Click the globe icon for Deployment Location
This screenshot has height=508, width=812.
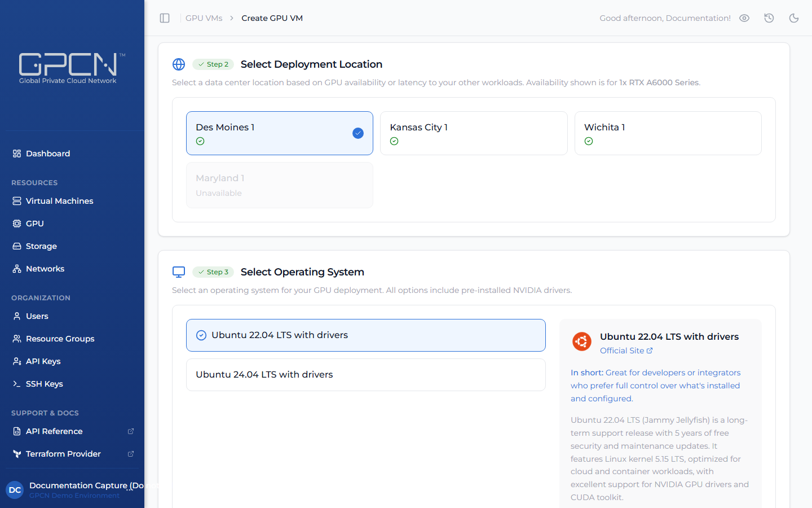point(179,64)
